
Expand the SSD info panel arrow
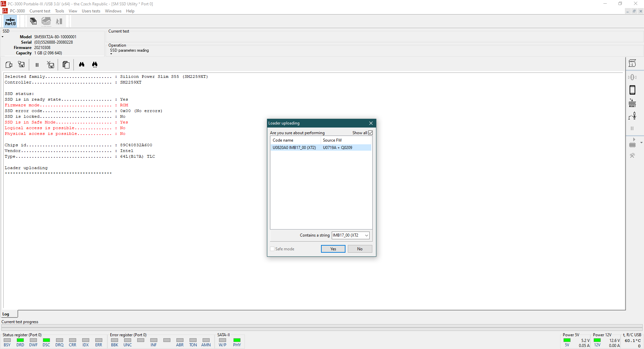point(3,37)
